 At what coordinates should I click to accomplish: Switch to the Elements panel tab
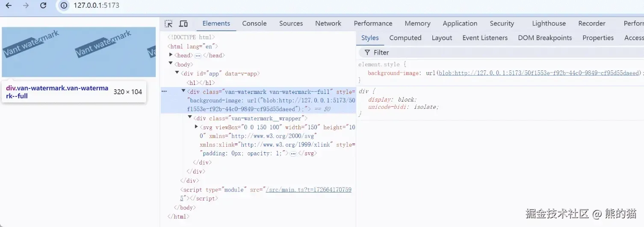(x=216, y=24)
